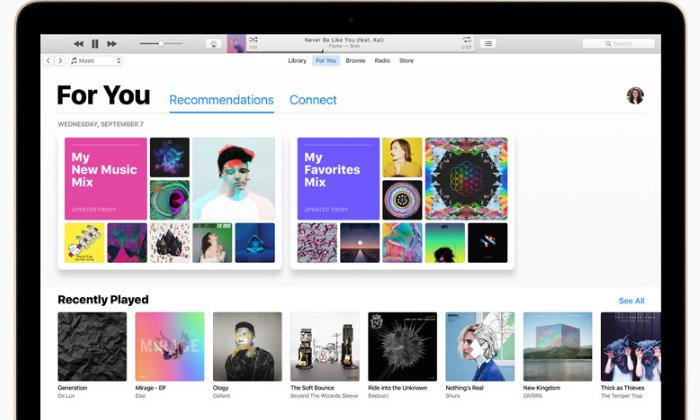
Task: Open the Mirage - EP album cover
Action: 170,346
